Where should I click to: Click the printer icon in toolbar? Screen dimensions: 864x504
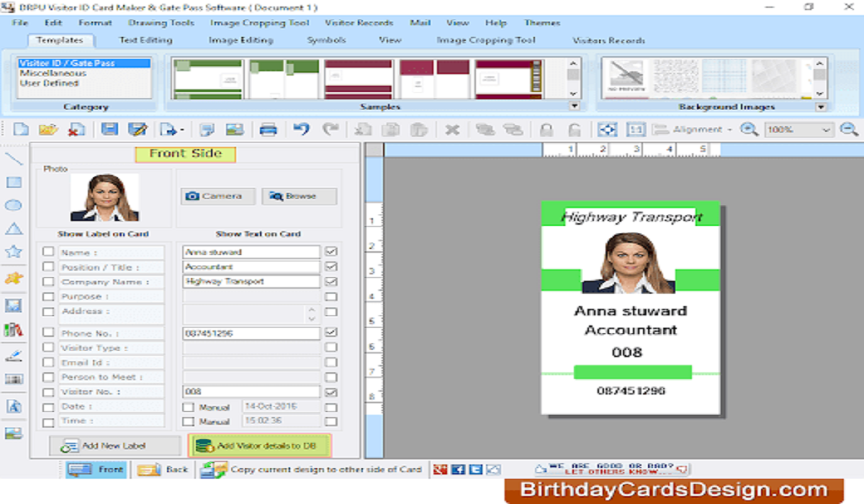click(x=268, y=130)
